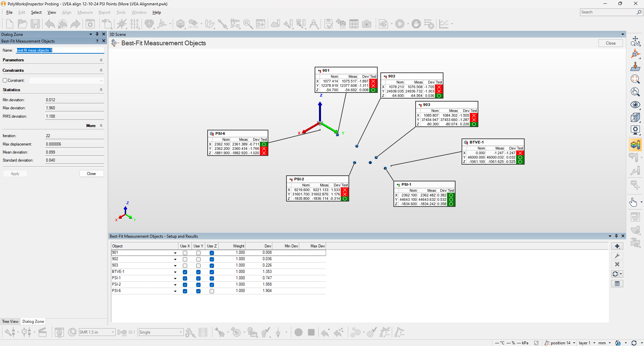The height and width of the screenshot is (346, 644).
Task: Click the Weight column header
Action: pyautogui.click(x=232, y=246)
